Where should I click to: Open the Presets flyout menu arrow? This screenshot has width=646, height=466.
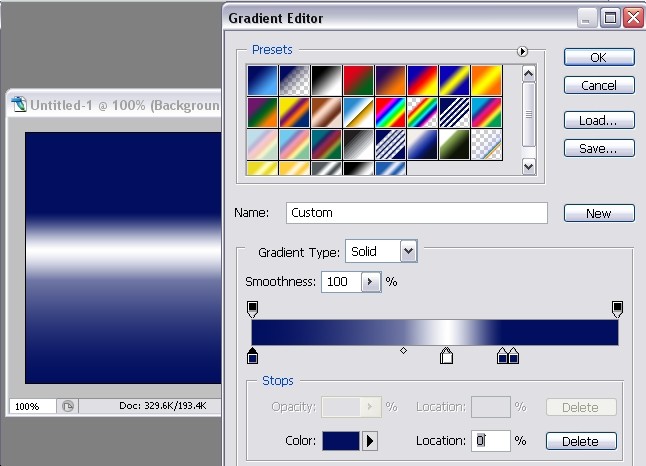pyautogui.click(x=522, y=51)
